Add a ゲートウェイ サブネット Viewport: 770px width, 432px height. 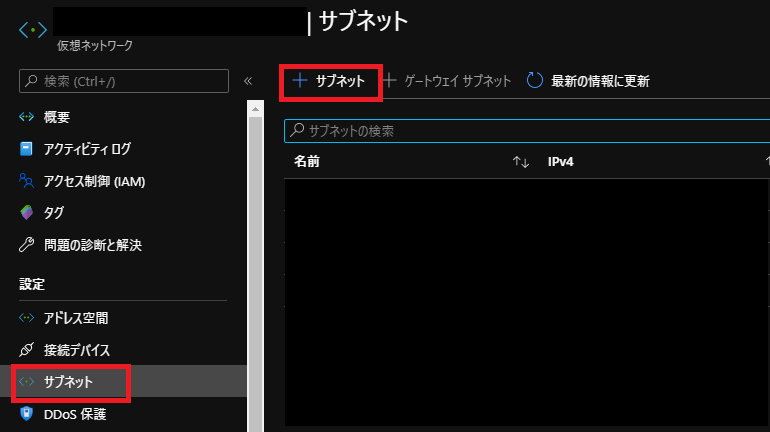pos(447,81)
